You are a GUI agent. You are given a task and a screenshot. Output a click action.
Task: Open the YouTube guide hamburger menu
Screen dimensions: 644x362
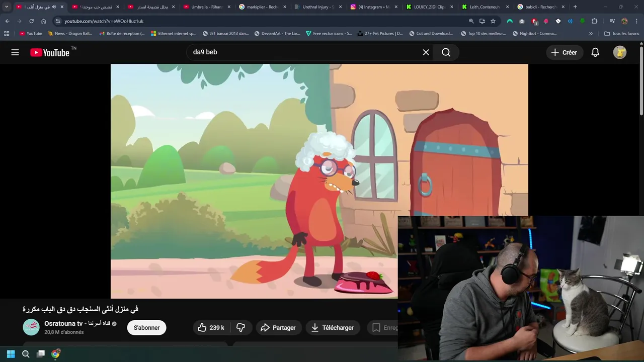point(15,52)
